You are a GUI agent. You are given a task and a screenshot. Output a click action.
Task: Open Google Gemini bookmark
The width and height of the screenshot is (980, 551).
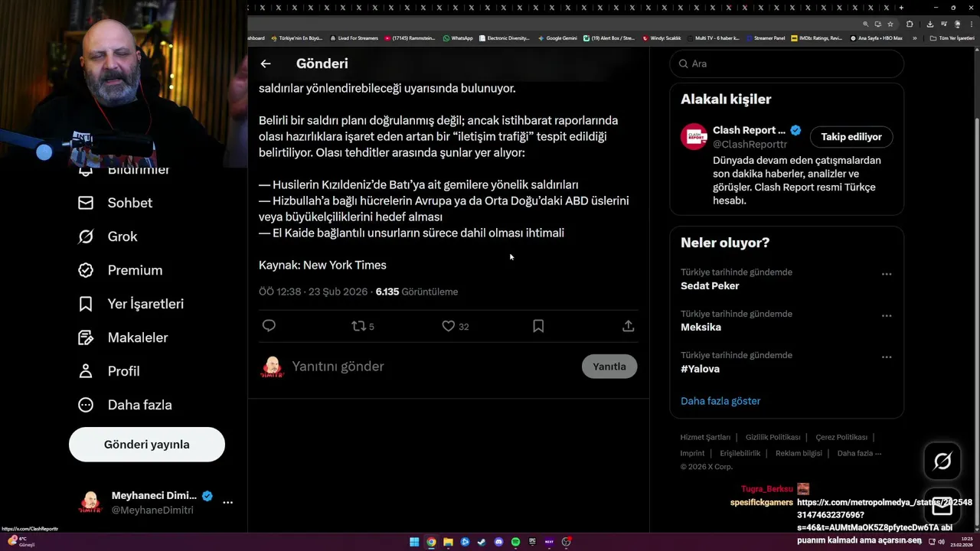(x=557, y=37)
